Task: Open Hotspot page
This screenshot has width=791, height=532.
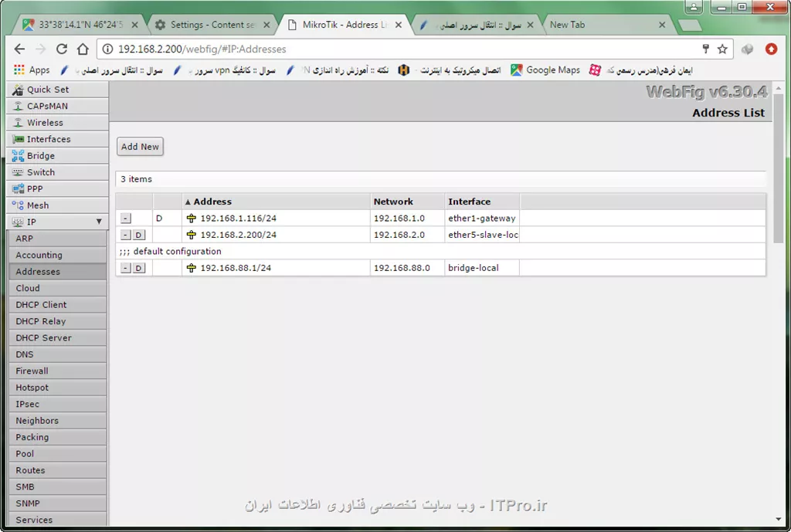Action: 57,388
